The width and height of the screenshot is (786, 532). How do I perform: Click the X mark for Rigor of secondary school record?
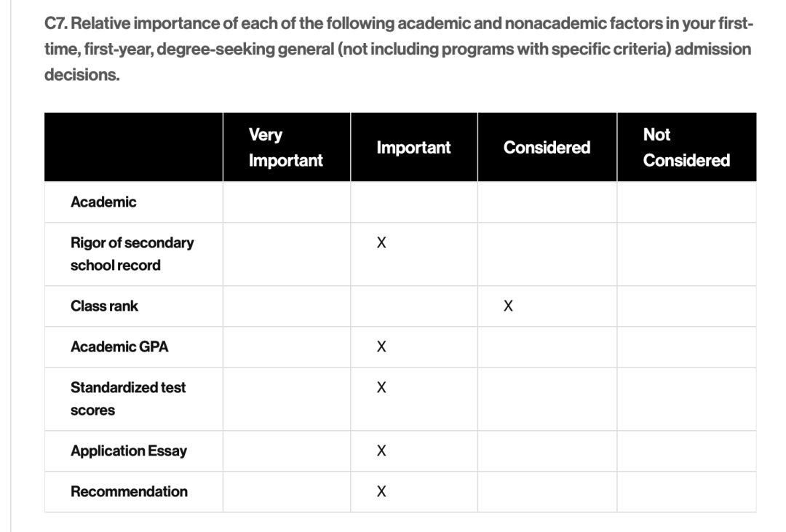coord(381,243)
